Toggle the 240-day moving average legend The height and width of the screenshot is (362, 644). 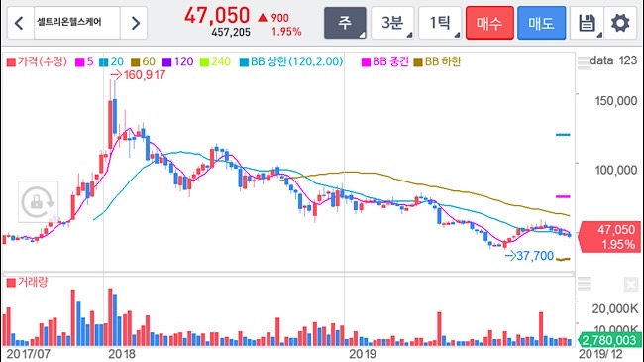tap(215, 61)
